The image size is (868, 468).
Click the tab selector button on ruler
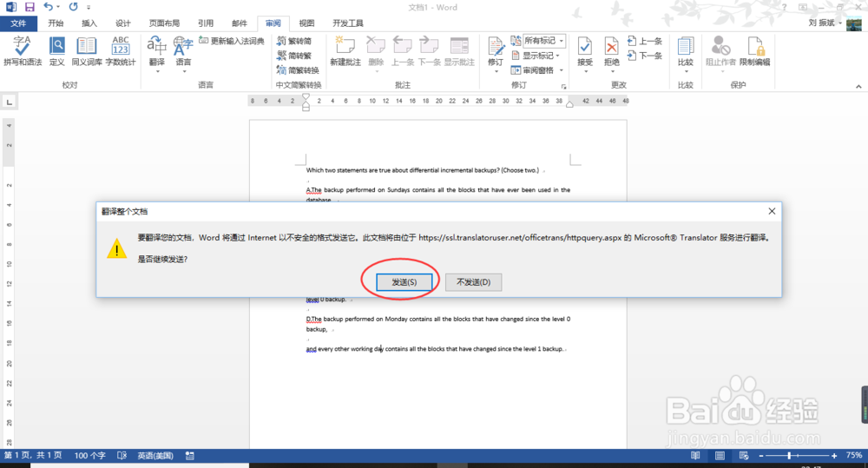click(9, 102)
